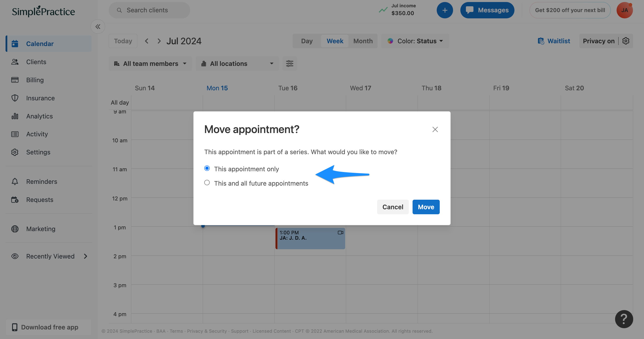
Task: Click the Insurance shield icon
Action: pyautogui.click(x=15, y=98)
